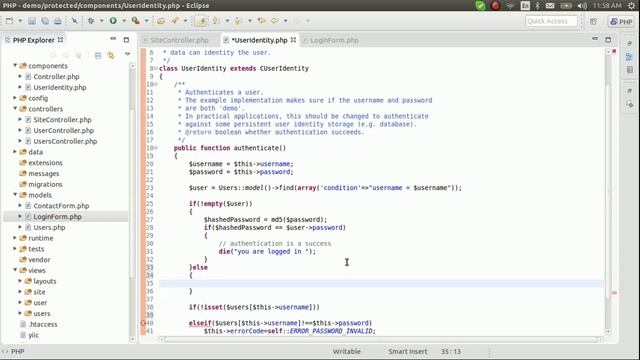
Task: Select the messages folder
Action: pyautogui.click(x=44, y=173)
